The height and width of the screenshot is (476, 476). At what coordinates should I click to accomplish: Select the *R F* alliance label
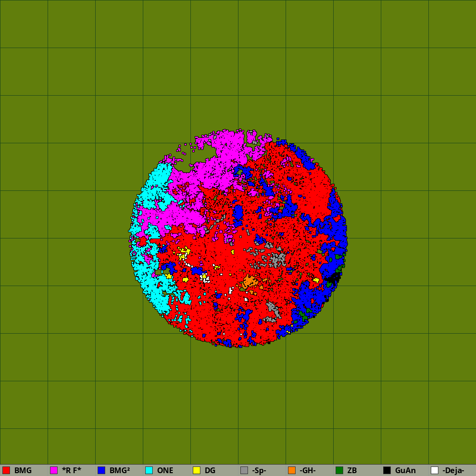coord(72,470)
